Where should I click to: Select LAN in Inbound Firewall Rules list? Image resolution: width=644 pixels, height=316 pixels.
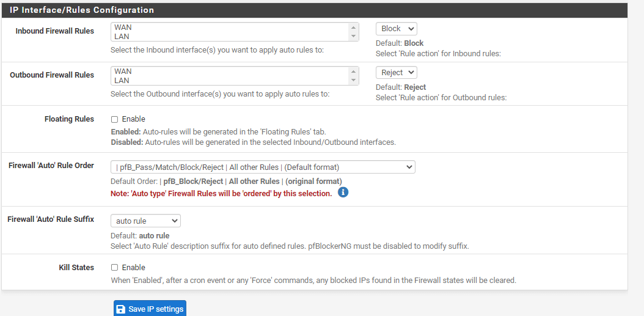[122, 37]
